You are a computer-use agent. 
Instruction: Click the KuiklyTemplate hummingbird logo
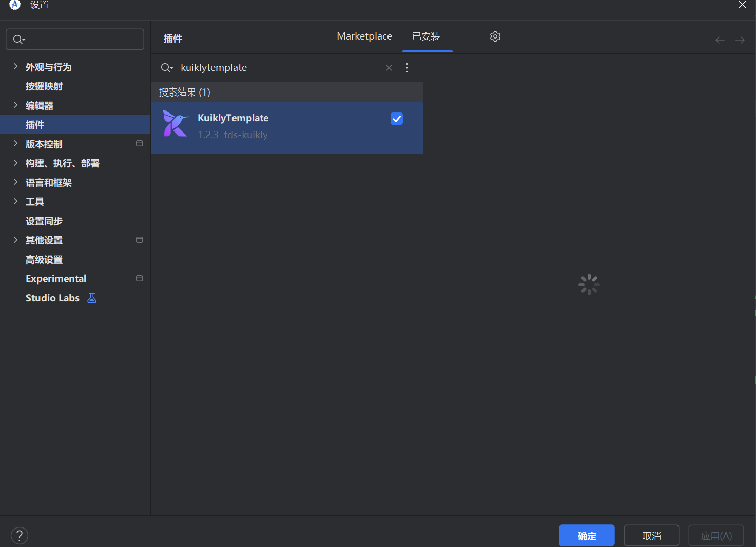coord(176,123)
